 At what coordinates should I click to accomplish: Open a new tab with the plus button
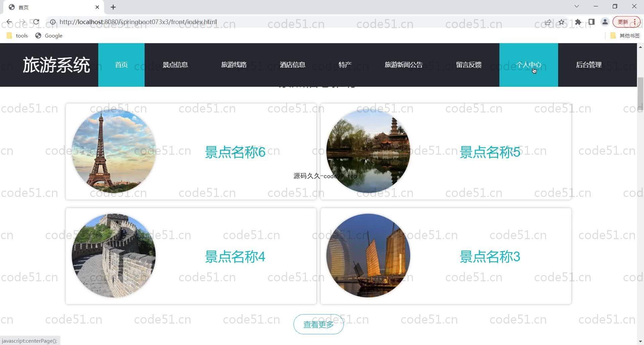pos(113,7)
